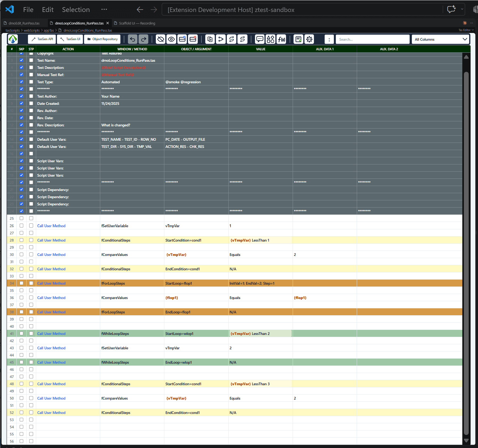Click the second circular loop arrows icon

242,39
